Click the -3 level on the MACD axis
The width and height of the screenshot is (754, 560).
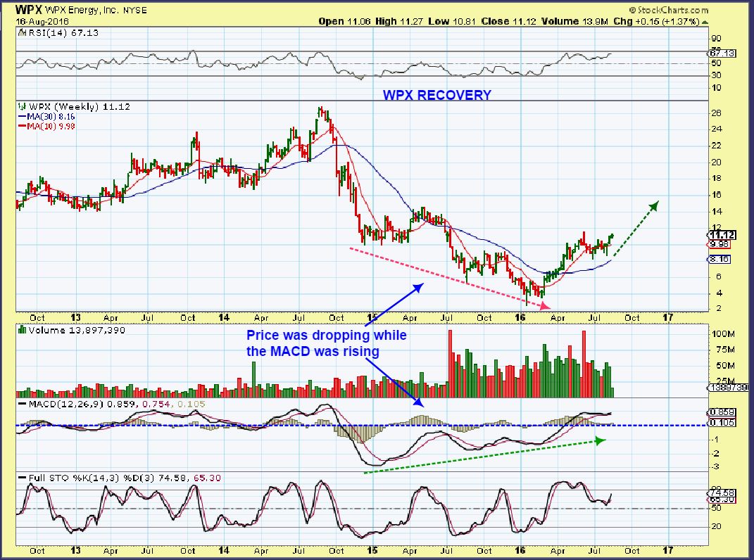(715, 466)
